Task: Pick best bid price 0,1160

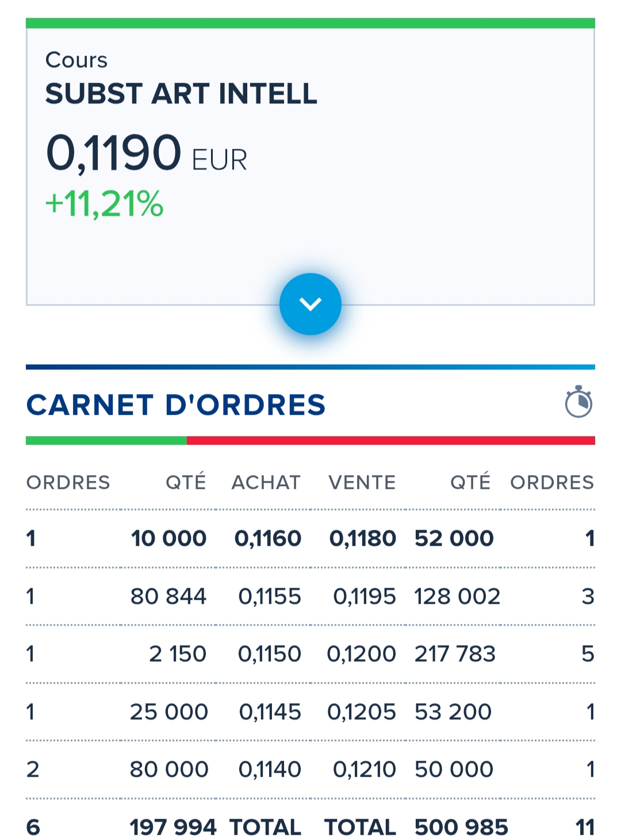Action: pyautogui.click(x=268, y=538)
